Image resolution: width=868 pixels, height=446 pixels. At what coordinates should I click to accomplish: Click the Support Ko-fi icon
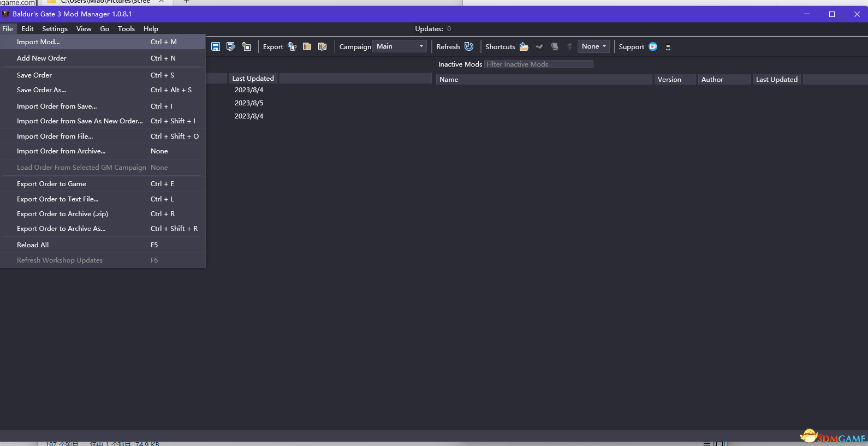click(x=653, y=47)
